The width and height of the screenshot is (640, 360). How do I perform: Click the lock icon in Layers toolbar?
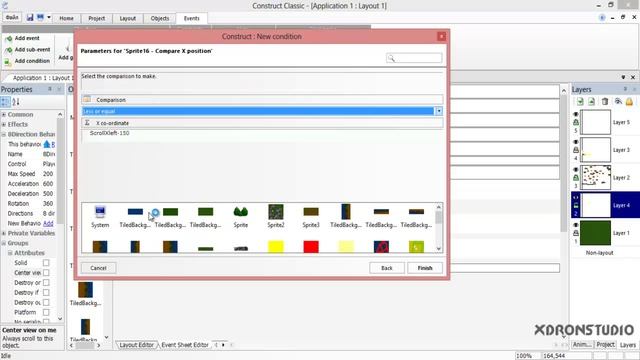click(629, 102)
